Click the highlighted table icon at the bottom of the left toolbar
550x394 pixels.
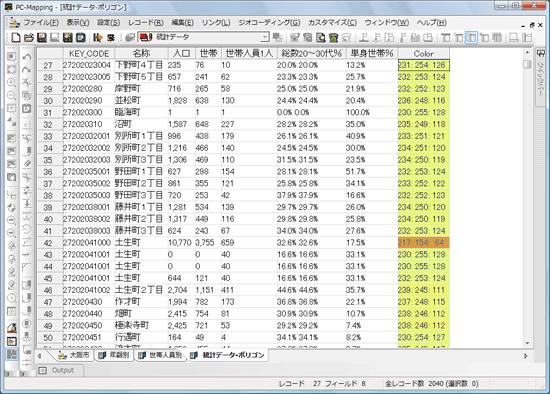12,354
